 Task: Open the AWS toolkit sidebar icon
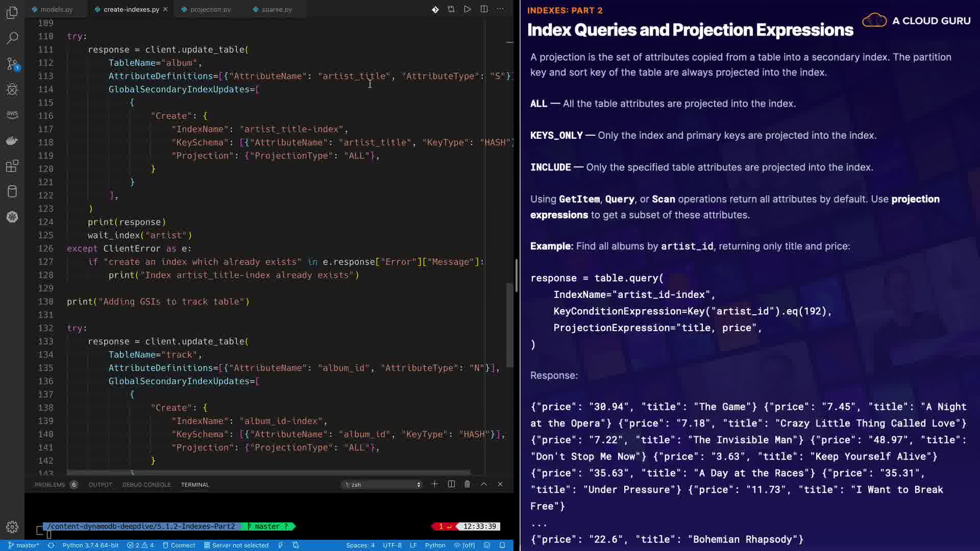click(x=12, y=114)
